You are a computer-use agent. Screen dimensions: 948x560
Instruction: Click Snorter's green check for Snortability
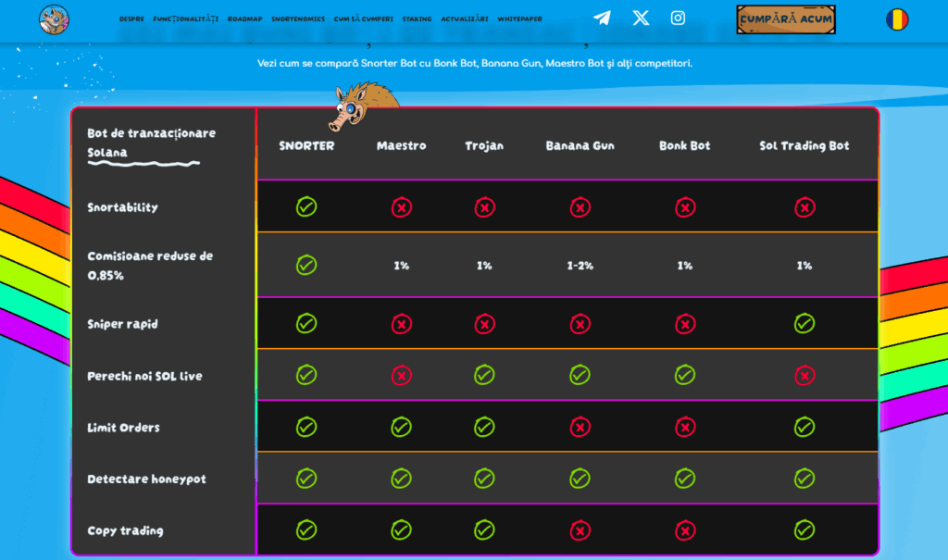[306, 206]
